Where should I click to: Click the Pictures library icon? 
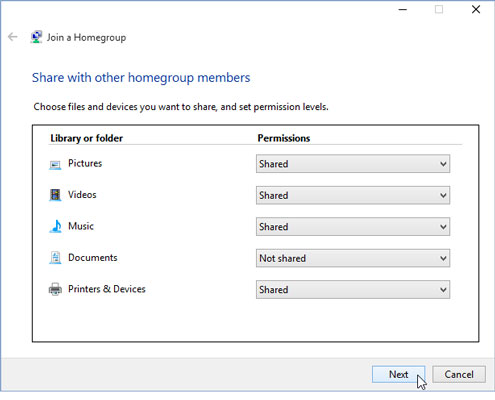point(55,165)
